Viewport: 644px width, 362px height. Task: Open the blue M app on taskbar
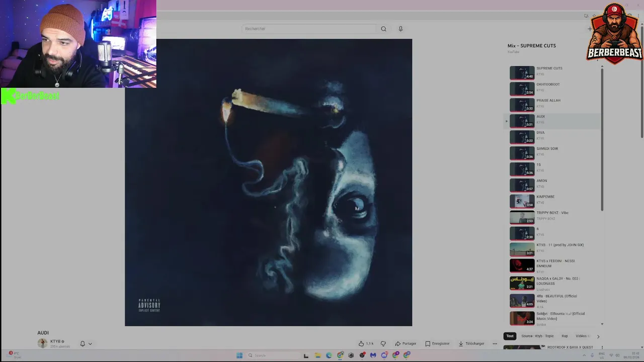(373, 355)
